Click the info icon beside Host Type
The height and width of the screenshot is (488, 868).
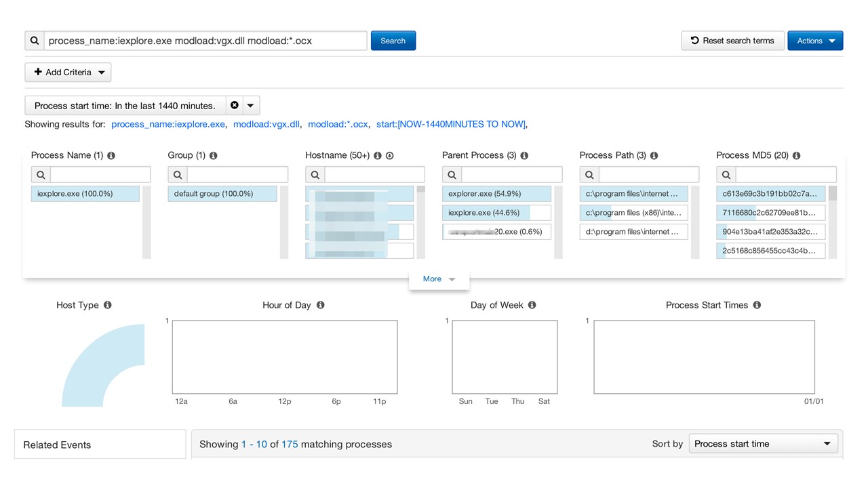pyautogui.click(x=107, y=305)
